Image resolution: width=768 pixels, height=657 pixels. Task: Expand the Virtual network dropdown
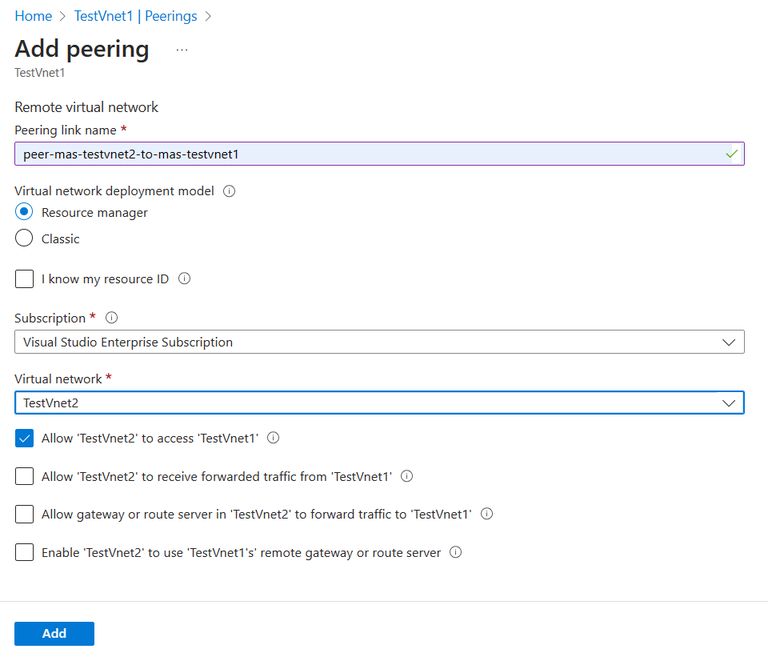(x=379, y=402)
